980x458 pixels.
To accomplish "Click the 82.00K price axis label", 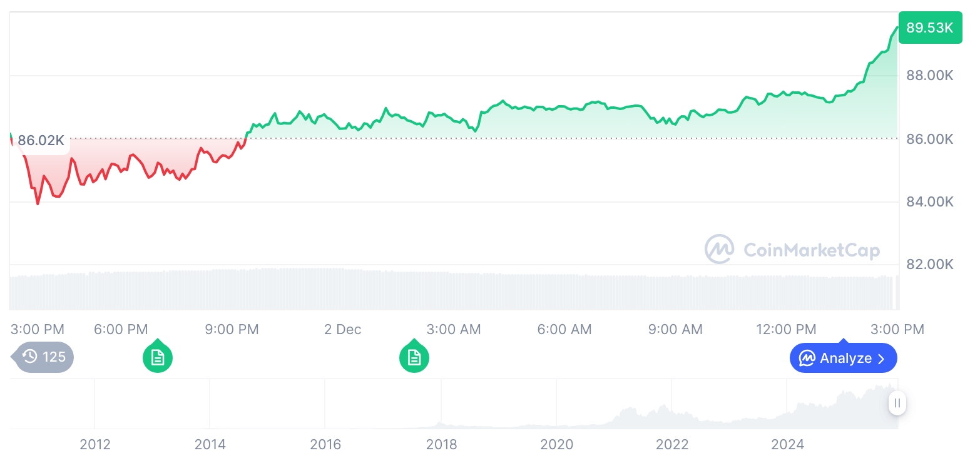I will click(929, 264).
